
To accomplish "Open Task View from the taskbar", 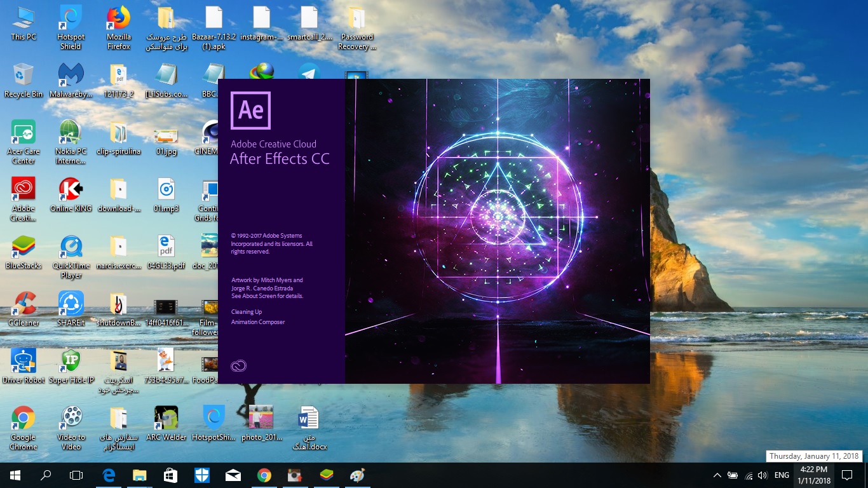I will point(76,475).
